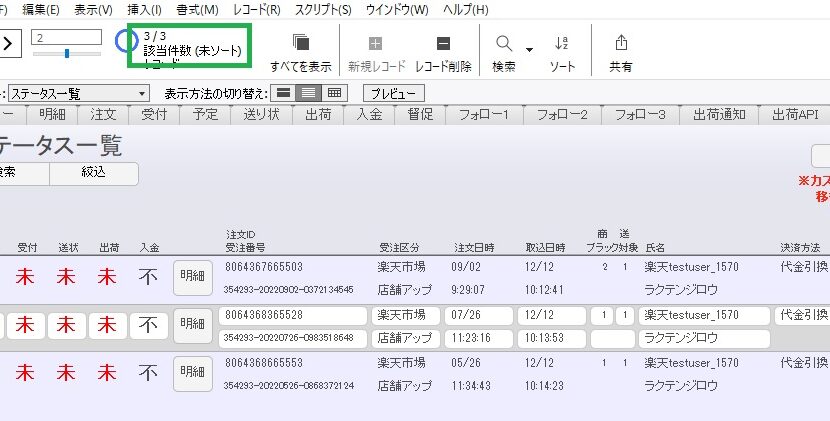The height and width of the screenshot is (421, 830).
Task: Switch to list view icon
Action: pyautogui.click(x=309, y=93)
